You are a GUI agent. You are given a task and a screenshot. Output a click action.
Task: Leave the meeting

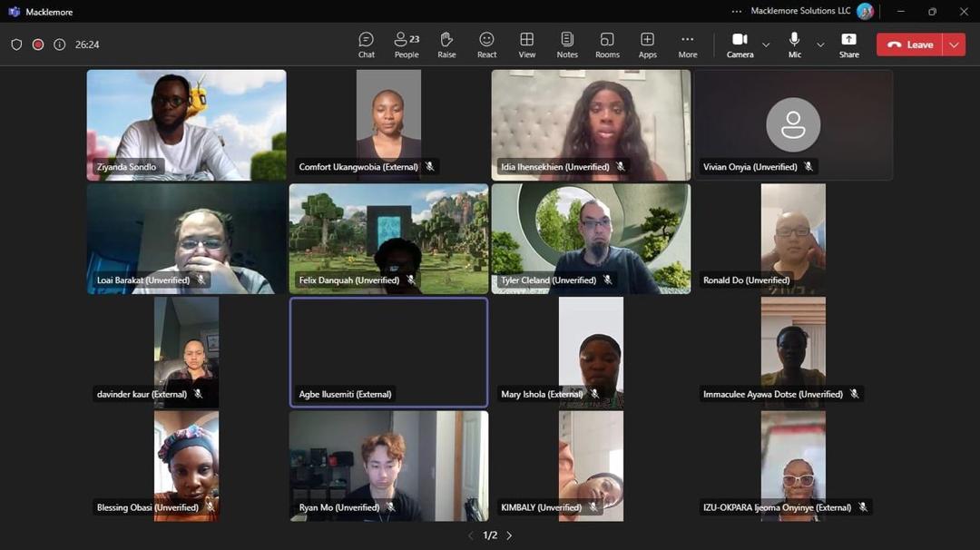910,44
